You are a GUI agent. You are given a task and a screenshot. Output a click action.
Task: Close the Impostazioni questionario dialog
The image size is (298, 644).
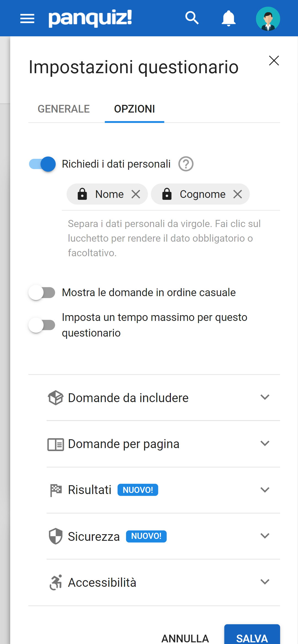tap(274, 61)
